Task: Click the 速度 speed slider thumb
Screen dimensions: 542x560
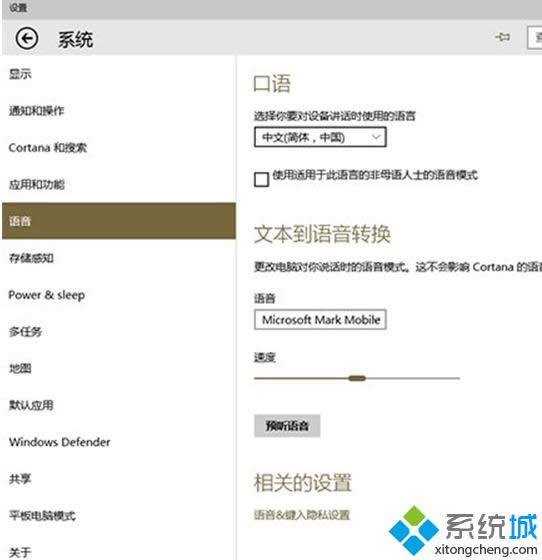Action: (357, 378)
